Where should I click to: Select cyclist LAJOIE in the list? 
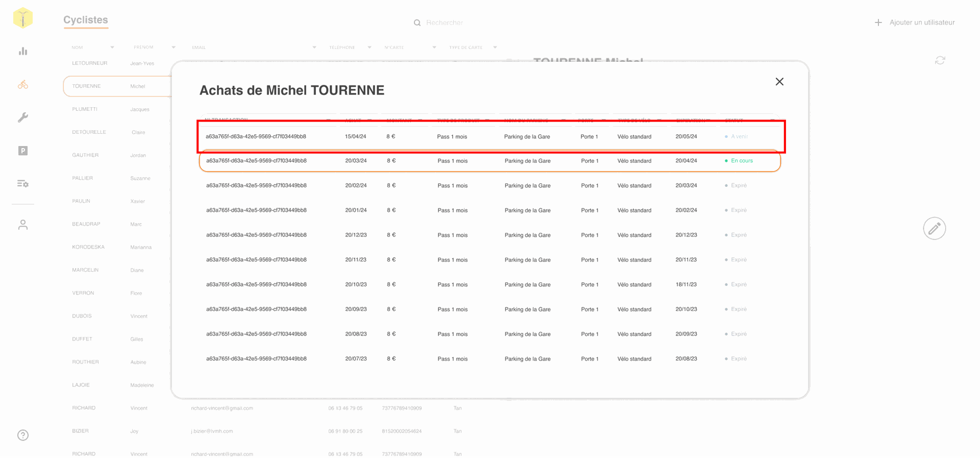pos(81,385)
